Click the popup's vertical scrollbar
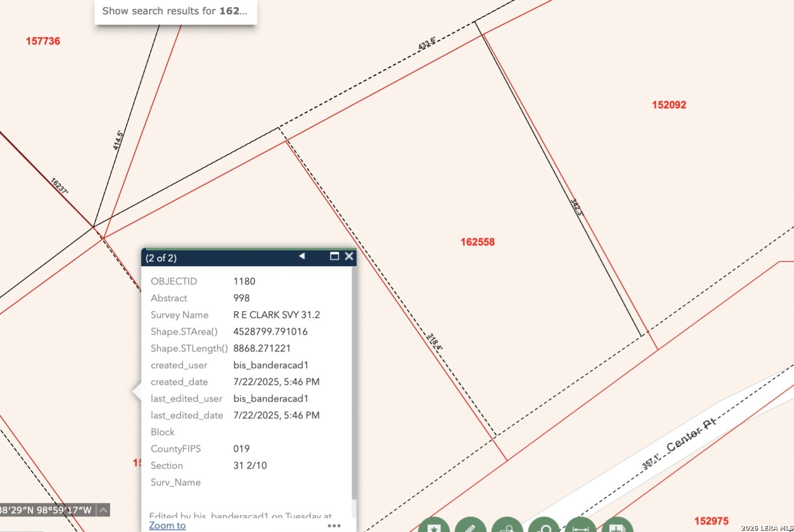Viewport: 794px width, 532px height. click(354, 383)
